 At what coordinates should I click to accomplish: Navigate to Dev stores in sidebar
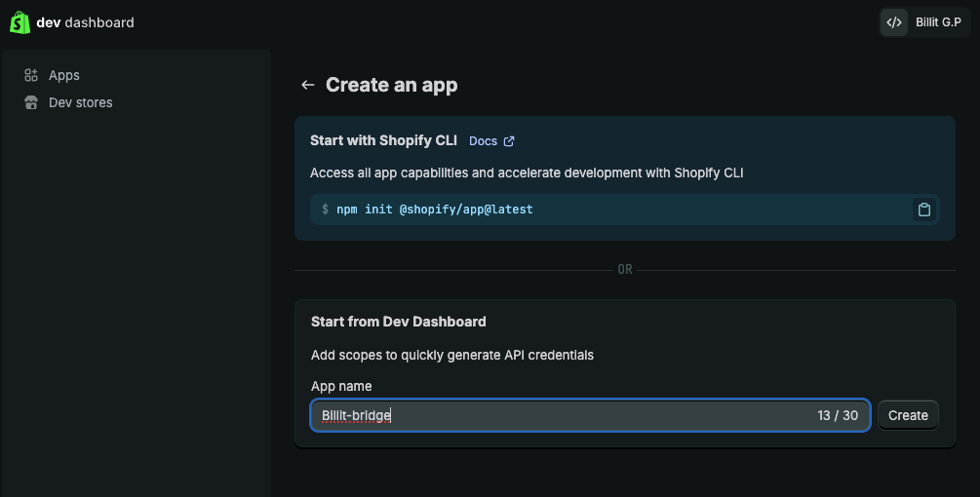tap(80, 102)
